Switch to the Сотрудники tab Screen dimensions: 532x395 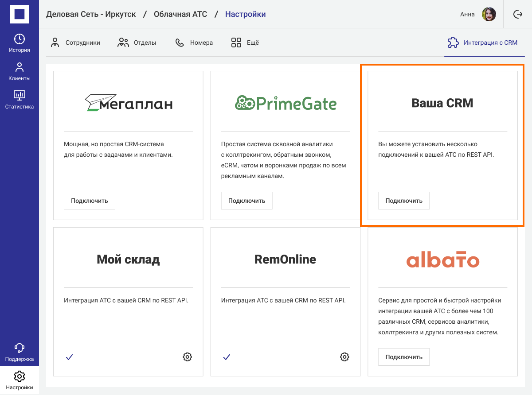(75, 43)
